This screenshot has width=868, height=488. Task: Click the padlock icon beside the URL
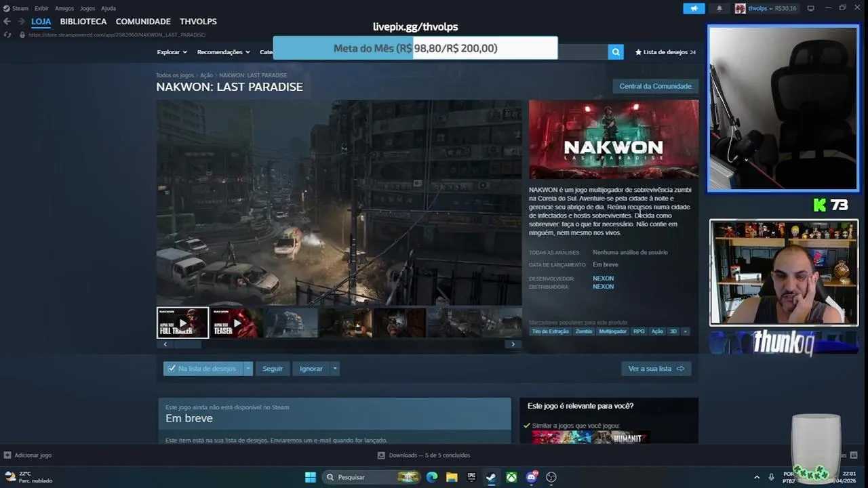[22, 35]
